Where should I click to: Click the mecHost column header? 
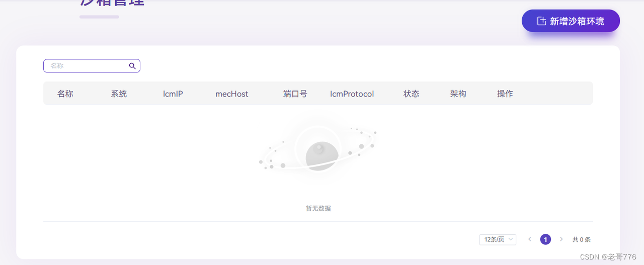232,94
